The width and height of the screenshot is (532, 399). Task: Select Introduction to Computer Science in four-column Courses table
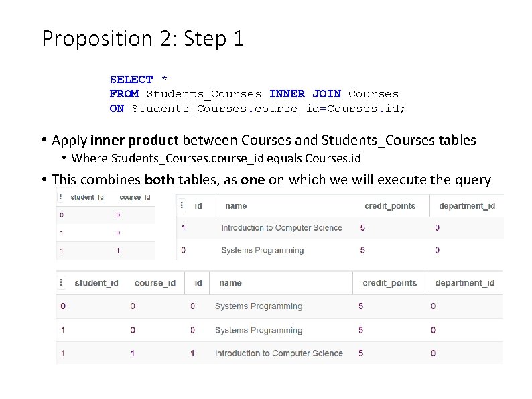(x=281, y=228)
